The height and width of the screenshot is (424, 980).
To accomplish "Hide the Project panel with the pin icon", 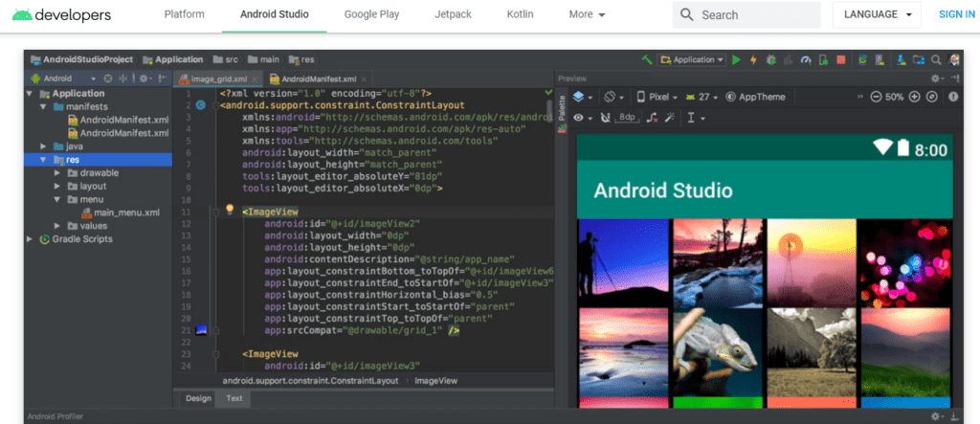I will [x=162, y=78].
